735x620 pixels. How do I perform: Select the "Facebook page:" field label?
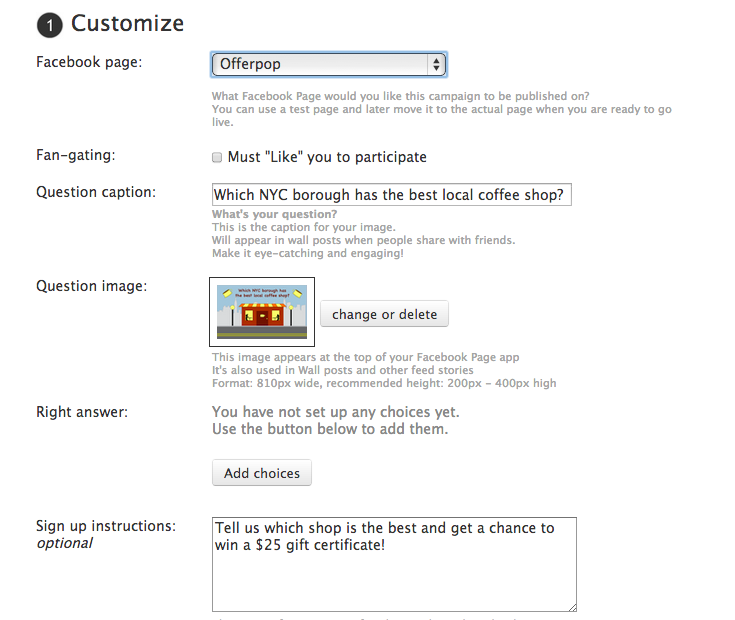pyautogui.click(x=89, y=62)
